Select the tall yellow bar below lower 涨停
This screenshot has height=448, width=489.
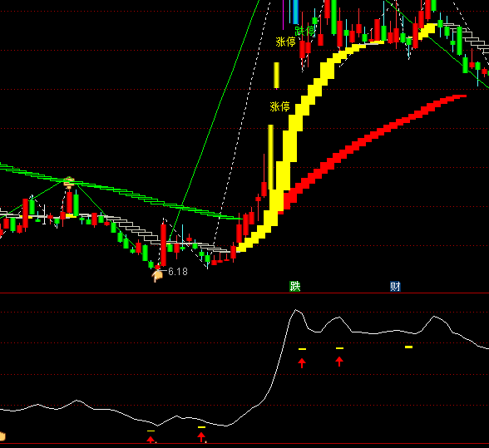[271, 157]
